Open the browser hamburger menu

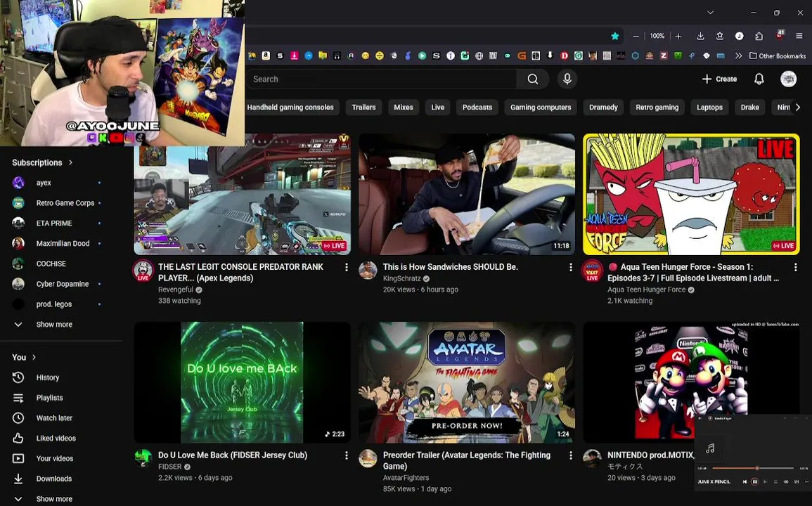click(x=799, y=36)
